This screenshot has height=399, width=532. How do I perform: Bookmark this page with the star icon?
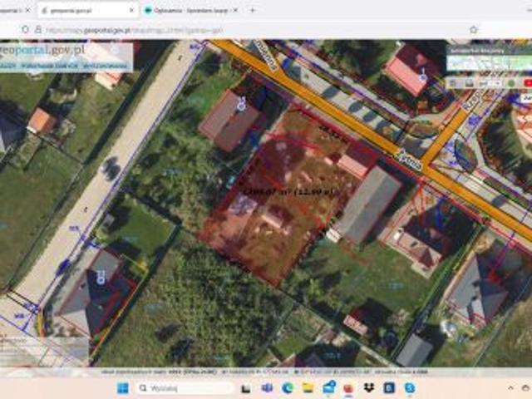point(474,30)
